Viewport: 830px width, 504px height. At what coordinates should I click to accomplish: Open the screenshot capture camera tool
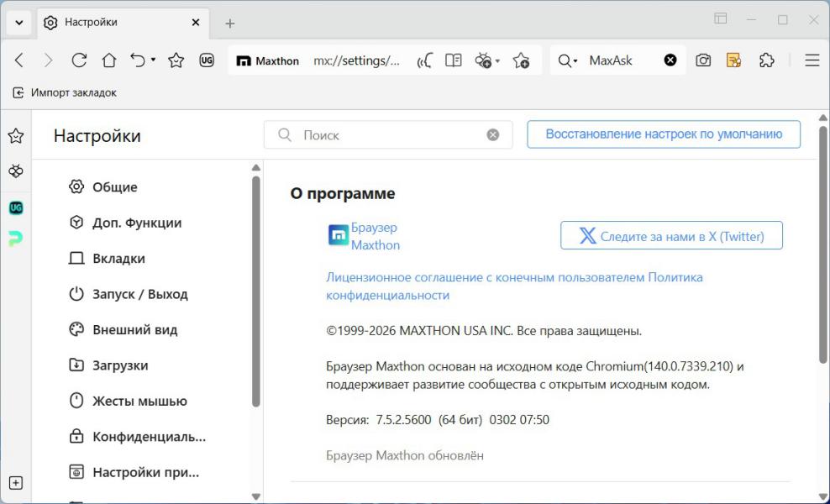pyautogui.click(x=703, y=60)
